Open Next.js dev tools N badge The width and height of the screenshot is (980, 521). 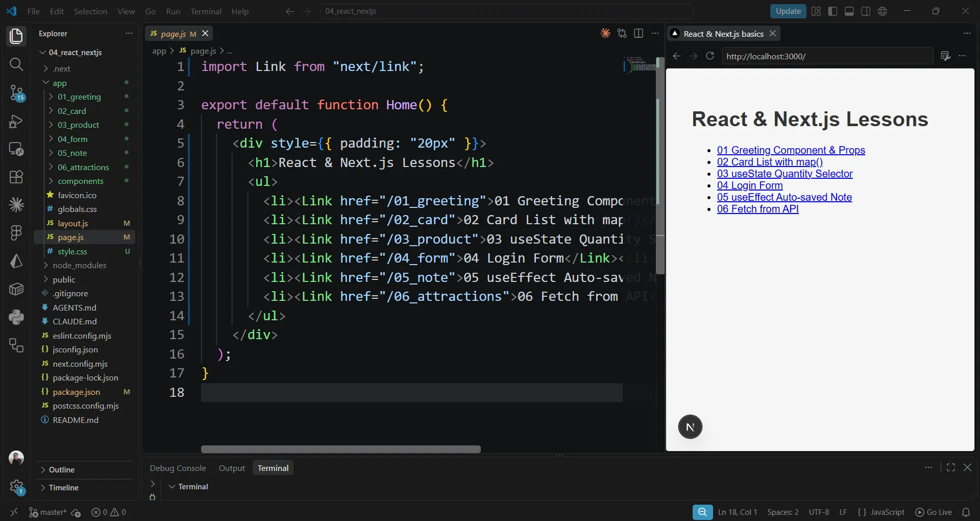(690, 427)
